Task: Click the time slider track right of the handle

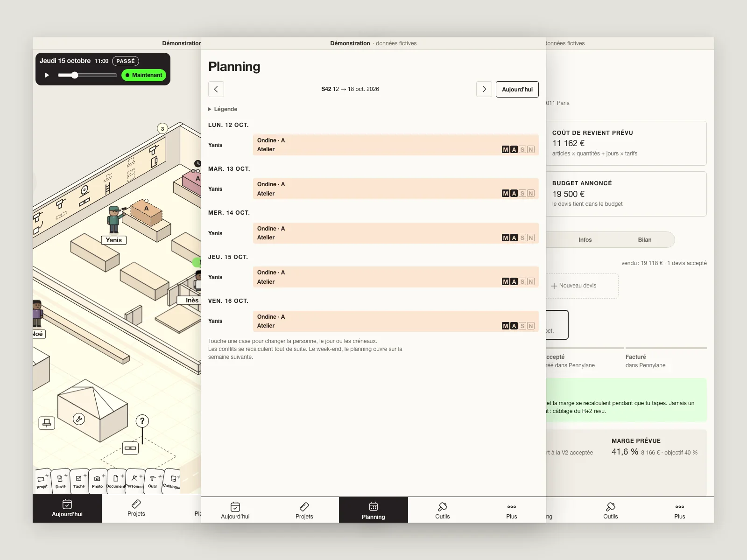Action: [x=98, y=75]
